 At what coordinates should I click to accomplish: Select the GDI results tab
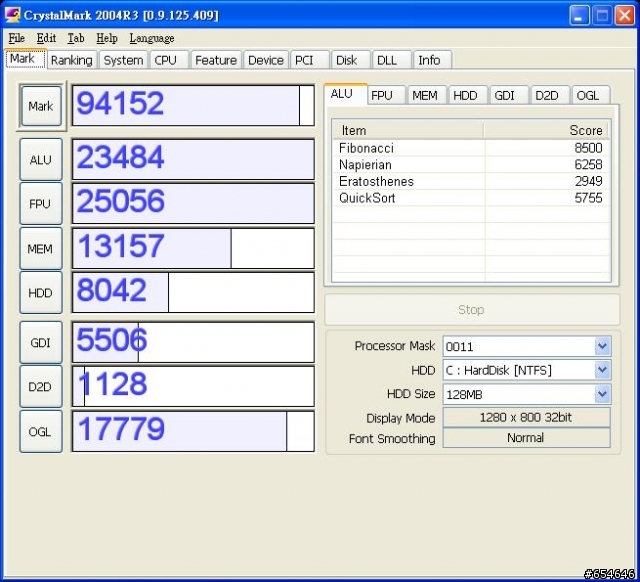[509, 95]
